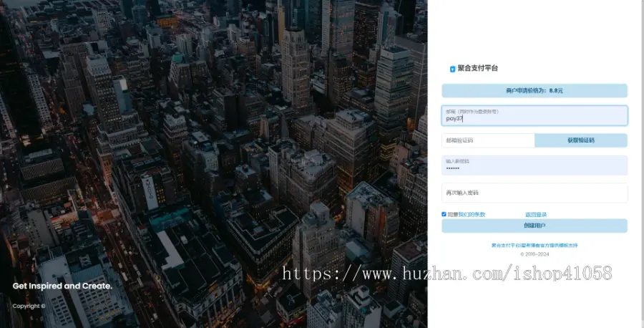
Task: Click the city skyline background image
Action: [x=215, y=143]
